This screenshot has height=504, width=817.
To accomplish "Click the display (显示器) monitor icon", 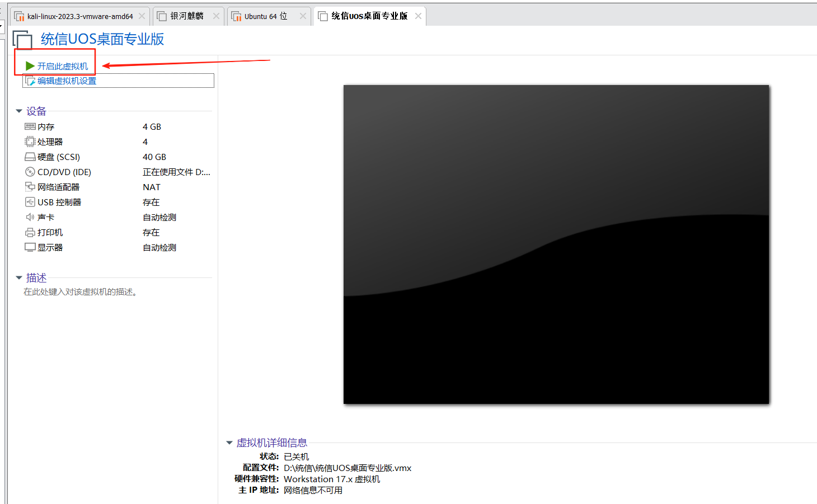I will [30, 248].
